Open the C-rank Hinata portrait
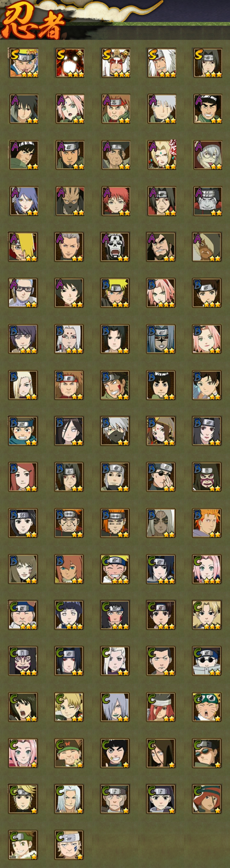This screenshot has height=868, width=230. coord(69,615)
